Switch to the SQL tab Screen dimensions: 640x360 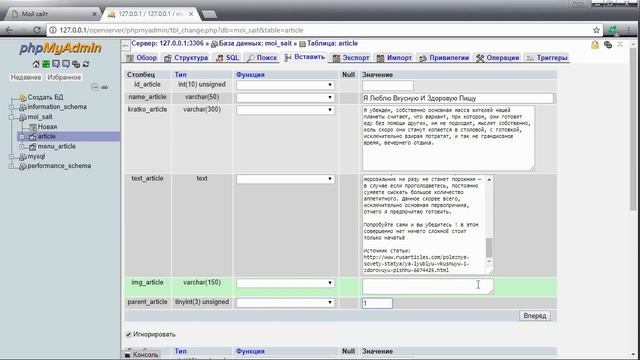[x=227, y=58]
